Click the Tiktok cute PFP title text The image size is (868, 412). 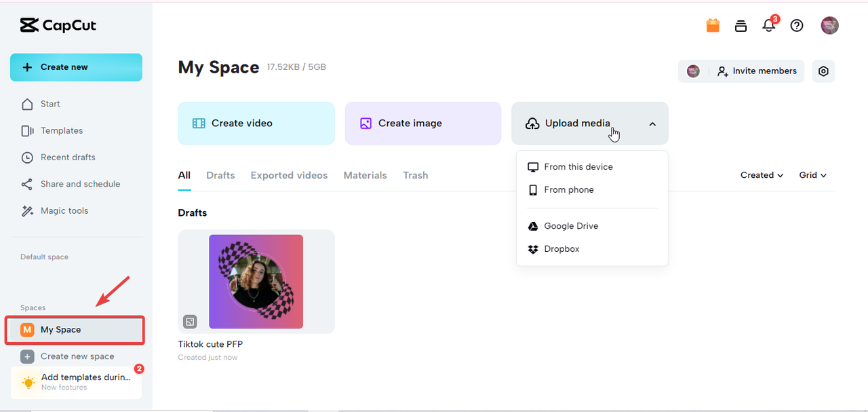point(210,345)
